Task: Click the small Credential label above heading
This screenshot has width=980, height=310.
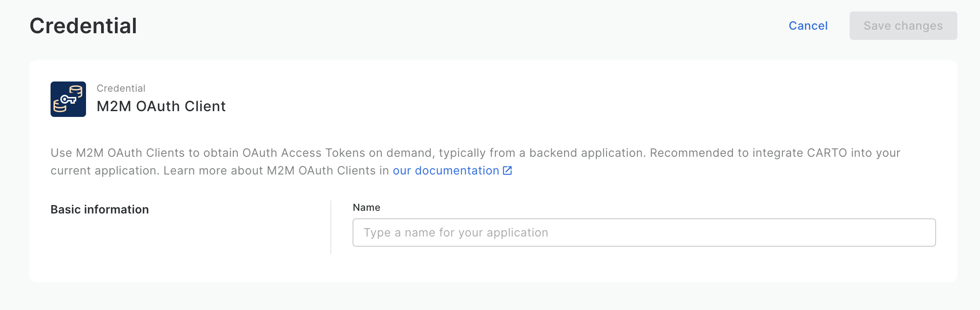Action: pos(121,88)
